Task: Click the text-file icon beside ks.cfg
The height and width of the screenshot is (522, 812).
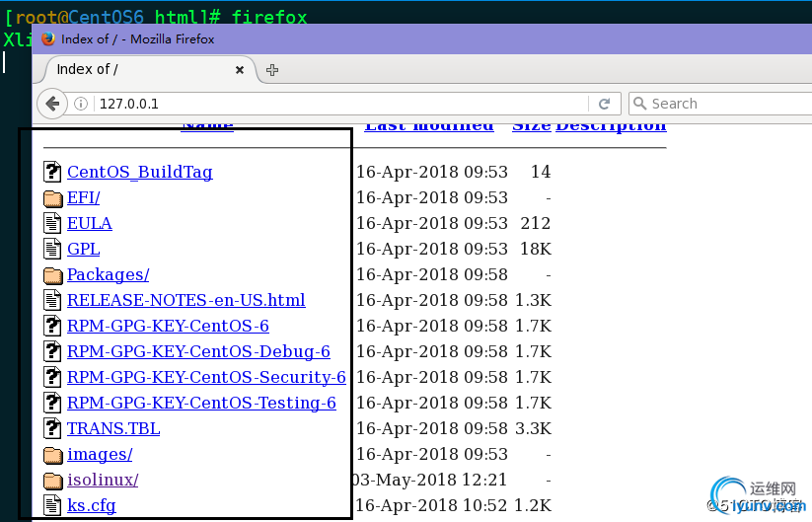Action: pos(52,505)
